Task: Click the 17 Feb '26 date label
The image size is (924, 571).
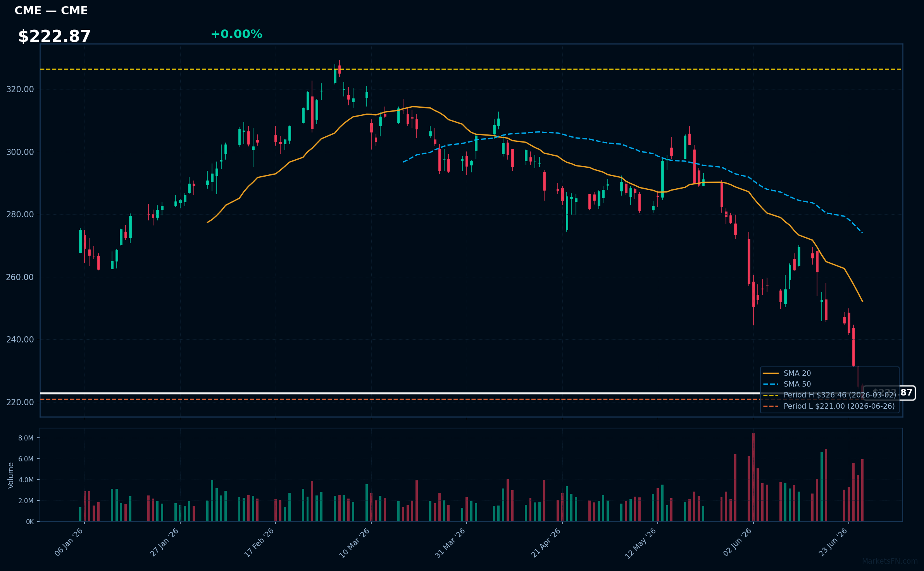Action: point(259,542)
